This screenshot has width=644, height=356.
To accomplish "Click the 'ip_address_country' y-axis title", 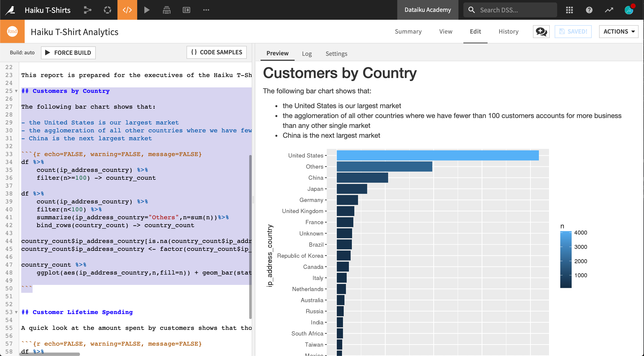I will 269,256.
